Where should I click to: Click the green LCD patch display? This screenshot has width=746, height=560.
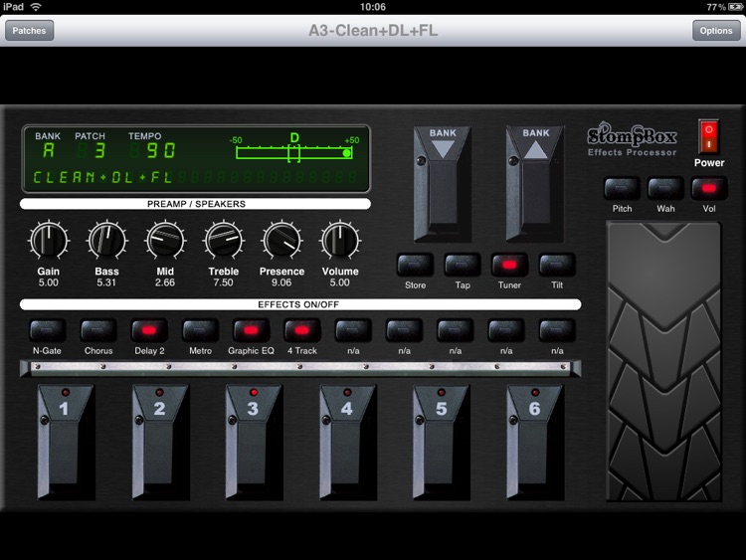195,159
